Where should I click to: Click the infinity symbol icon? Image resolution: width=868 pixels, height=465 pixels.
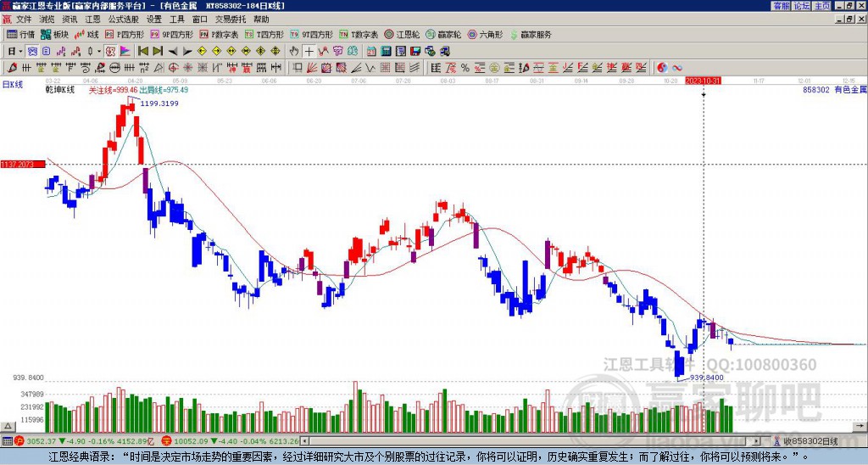(x=677, y=68)
